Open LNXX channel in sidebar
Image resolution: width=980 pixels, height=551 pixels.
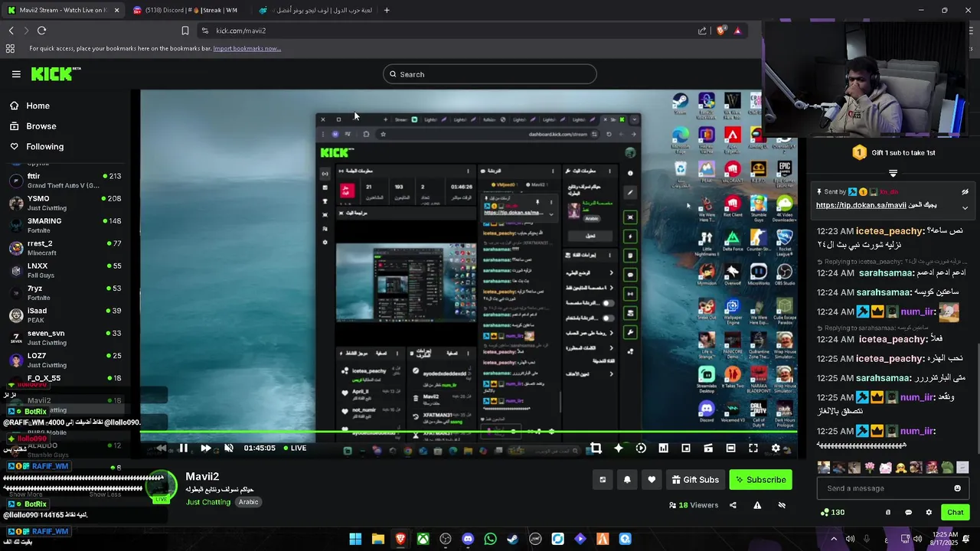(x=65, y=270)
